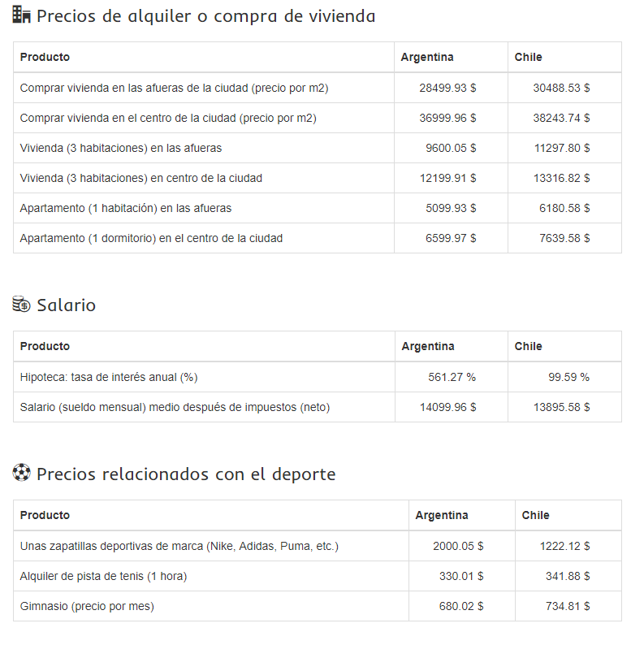Viewport: 644px width, 645px height.
Task: Click the 'Hipoteca: tasa de interés anual' row label
Action: pos(109,377)
